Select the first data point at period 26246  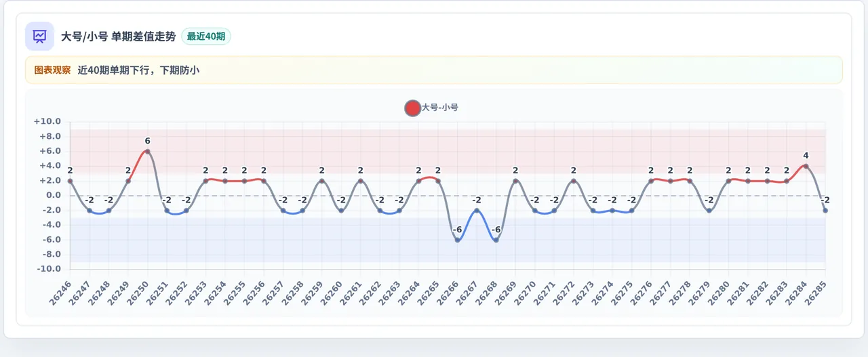coord(70,181)
